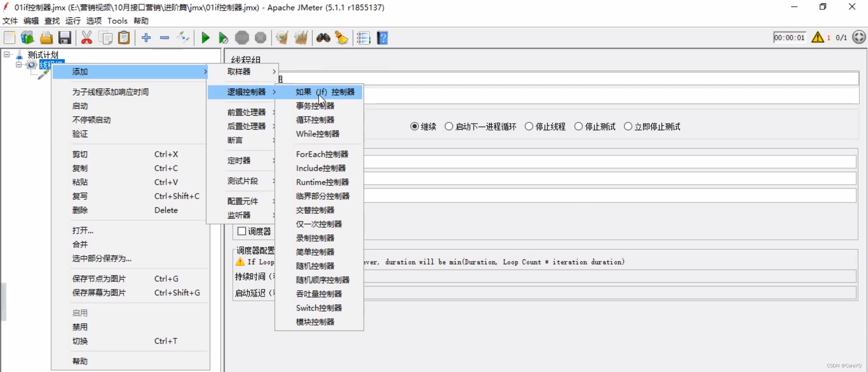Open the 文件 menu
Image resolution: width=868 pixels, height=372 pixels.
coord(10,21)
